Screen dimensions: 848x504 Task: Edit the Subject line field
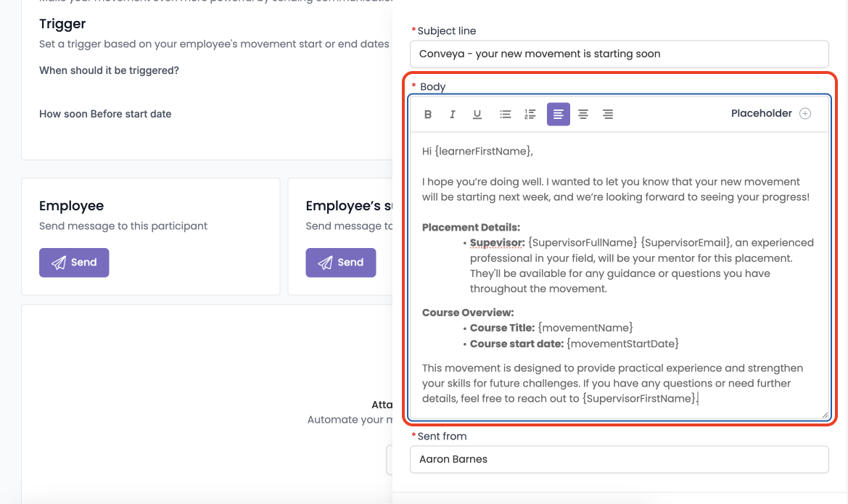pyautogui.click(x=619, y=54)
